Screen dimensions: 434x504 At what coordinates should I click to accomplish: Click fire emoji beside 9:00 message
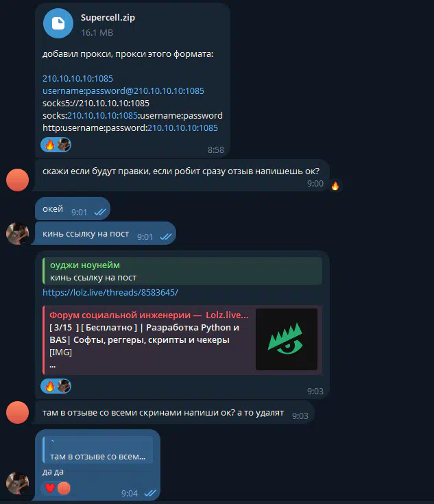335,186
